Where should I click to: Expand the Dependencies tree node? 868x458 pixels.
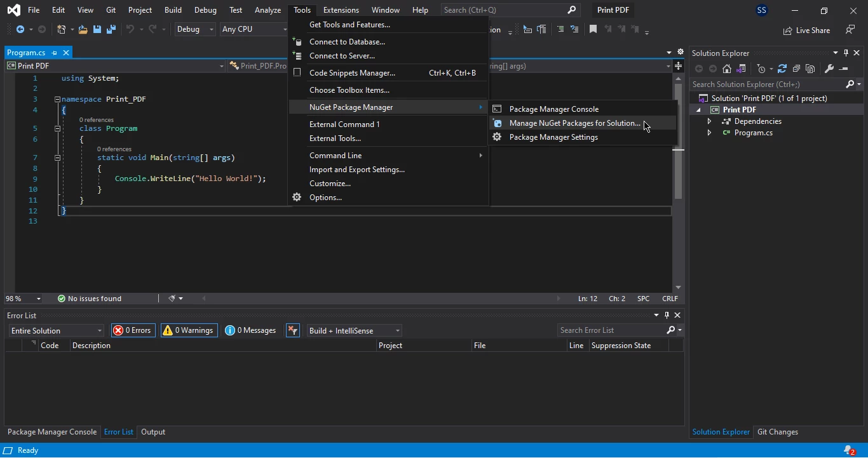point(709,121)
